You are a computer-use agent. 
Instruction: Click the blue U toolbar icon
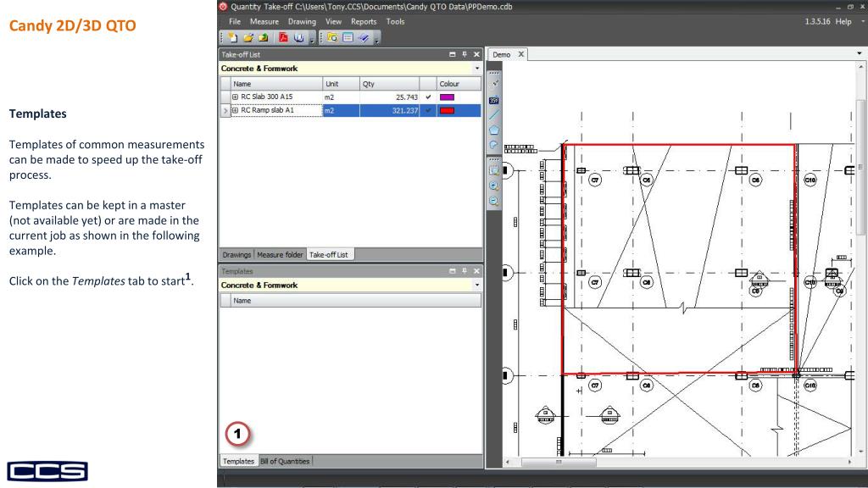299,37
